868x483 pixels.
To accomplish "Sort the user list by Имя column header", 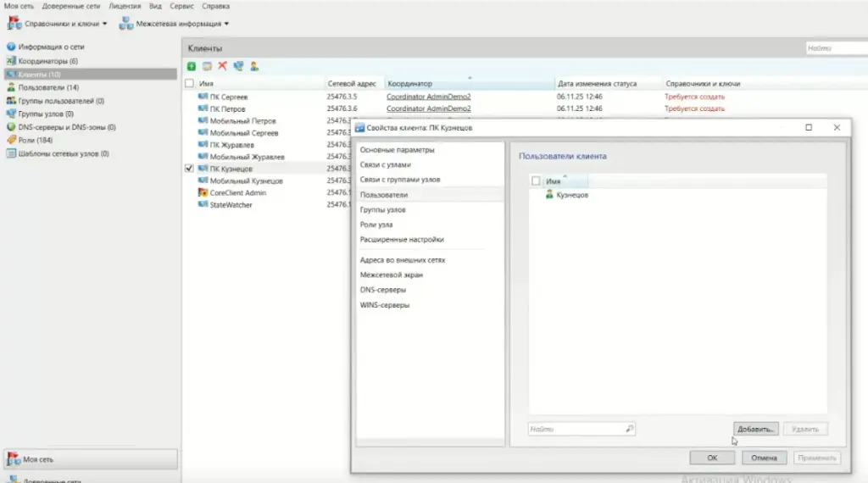I will click(x=554, y=181).
